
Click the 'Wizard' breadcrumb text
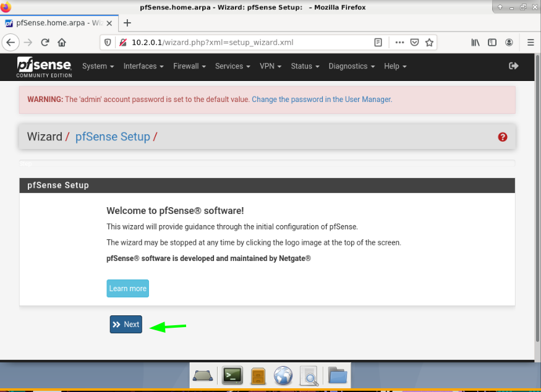(45, 137)
